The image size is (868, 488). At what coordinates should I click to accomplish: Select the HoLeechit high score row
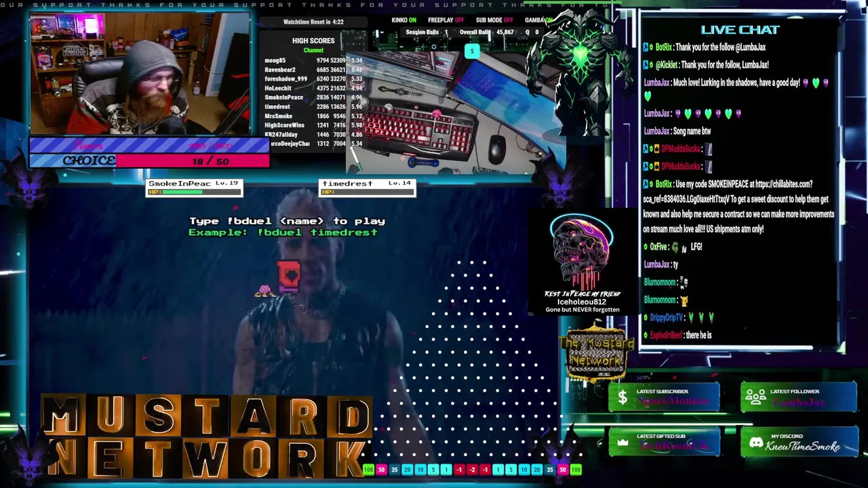313,88
